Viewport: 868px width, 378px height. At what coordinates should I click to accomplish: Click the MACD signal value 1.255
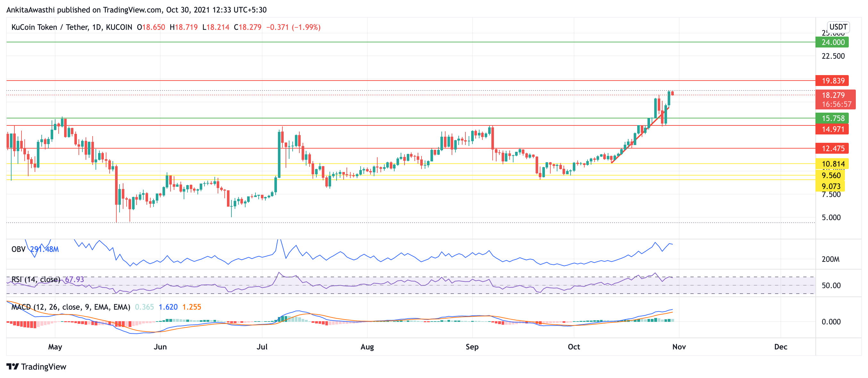pyautogui.click(x=192, y=307)
